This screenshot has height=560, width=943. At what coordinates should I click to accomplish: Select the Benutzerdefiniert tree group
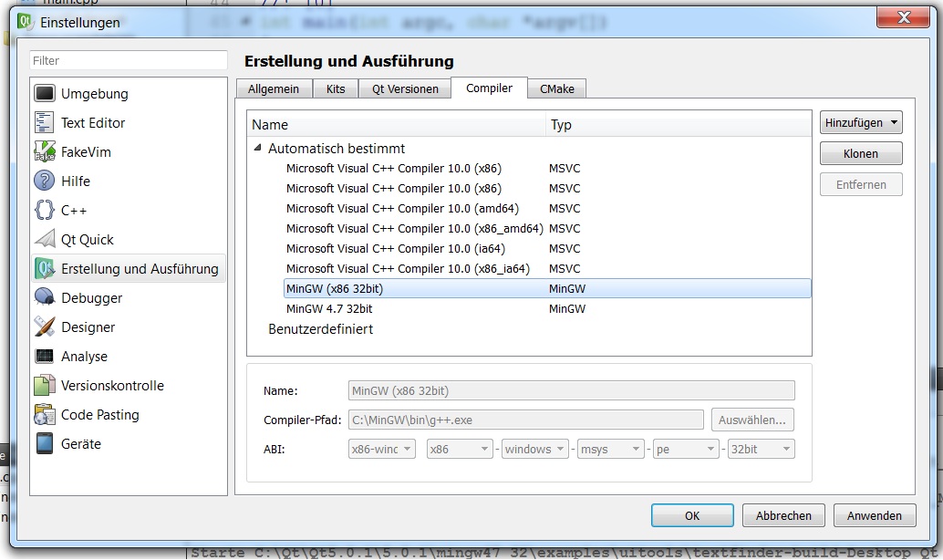tap(320, 329)
